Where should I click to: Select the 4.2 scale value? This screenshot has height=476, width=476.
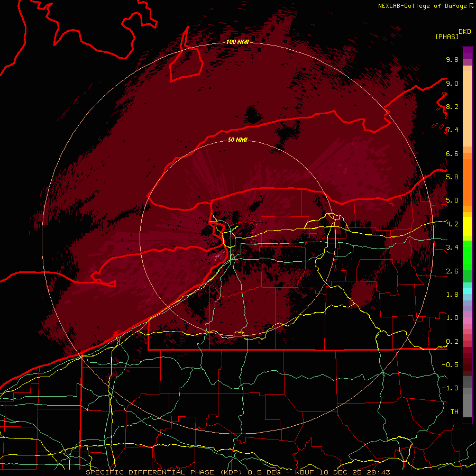tap(452, 224)
